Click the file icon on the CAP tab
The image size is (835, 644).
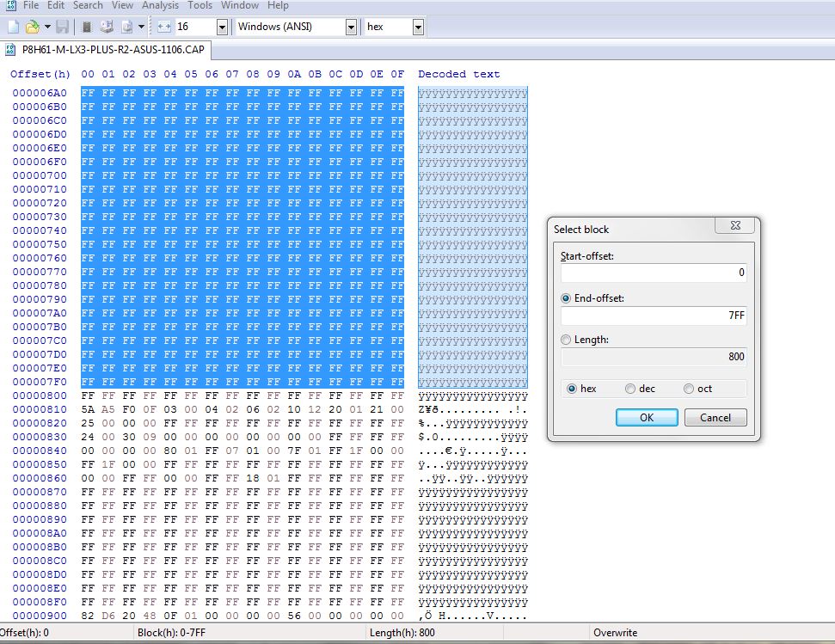[10, 50]
